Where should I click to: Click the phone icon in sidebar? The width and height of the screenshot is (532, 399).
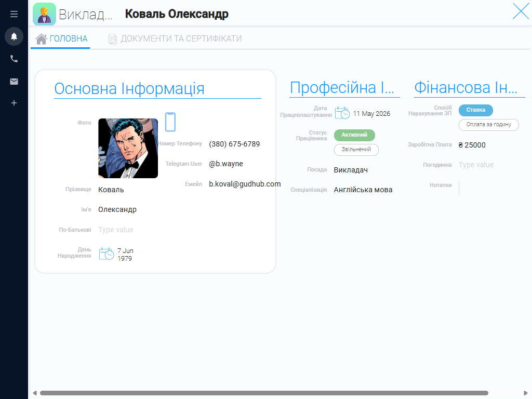(14, 59)
